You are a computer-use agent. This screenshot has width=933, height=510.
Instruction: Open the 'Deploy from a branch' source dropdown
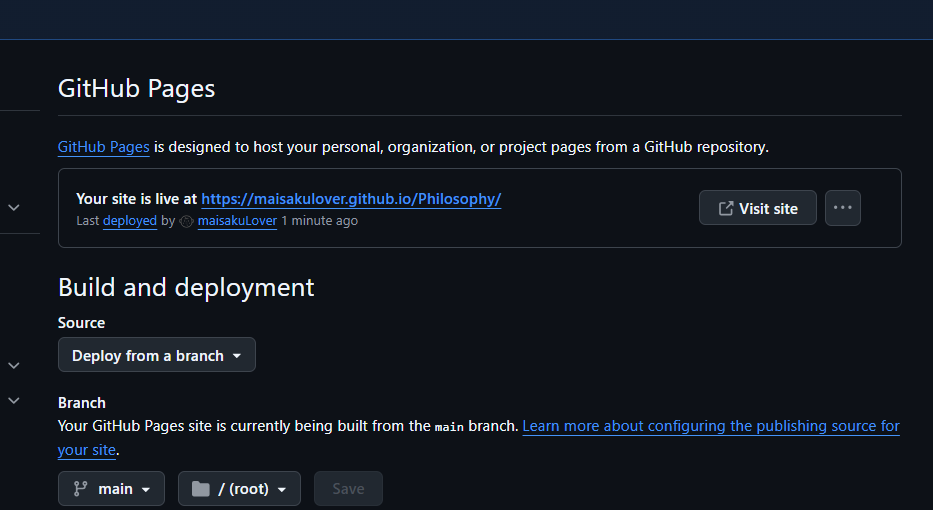pyautogui.click(x=156, y=355)
